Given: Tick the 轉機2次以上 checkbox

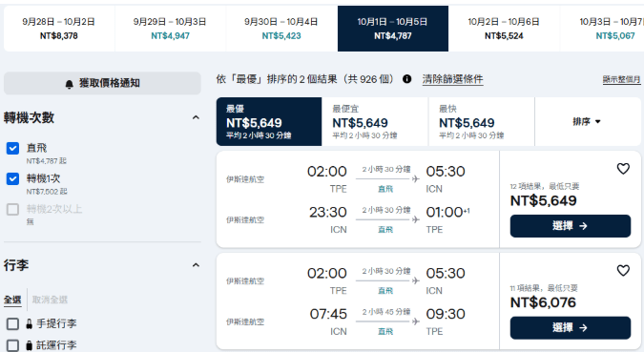Looking at the screenshot, I should coord(12,209).
